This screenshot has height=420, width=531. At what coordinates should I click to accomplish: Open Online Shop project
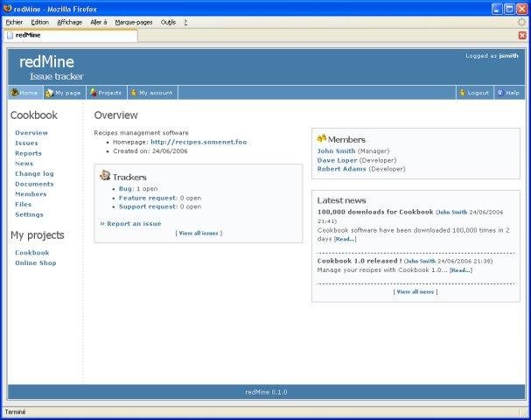[x=36, y=262]
